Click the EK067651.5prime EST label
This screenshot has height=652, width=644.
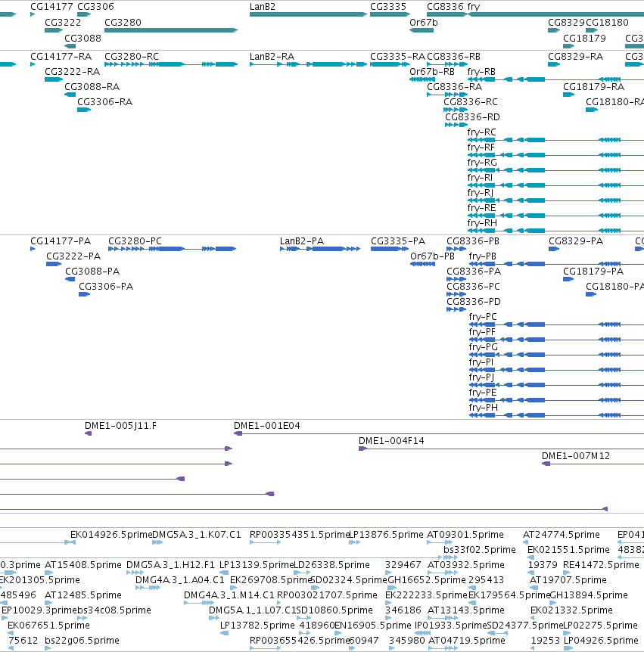pos(48,626)
